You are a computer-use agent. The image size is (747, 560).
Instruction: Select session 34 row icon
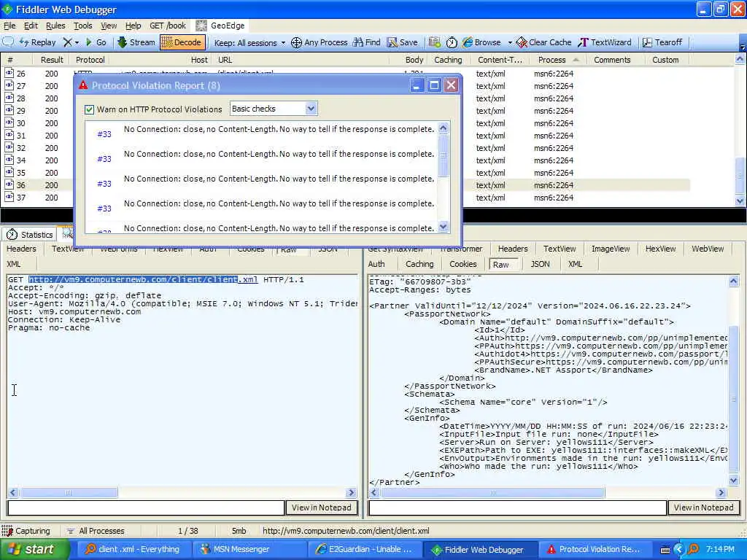[x=9, y=160]
